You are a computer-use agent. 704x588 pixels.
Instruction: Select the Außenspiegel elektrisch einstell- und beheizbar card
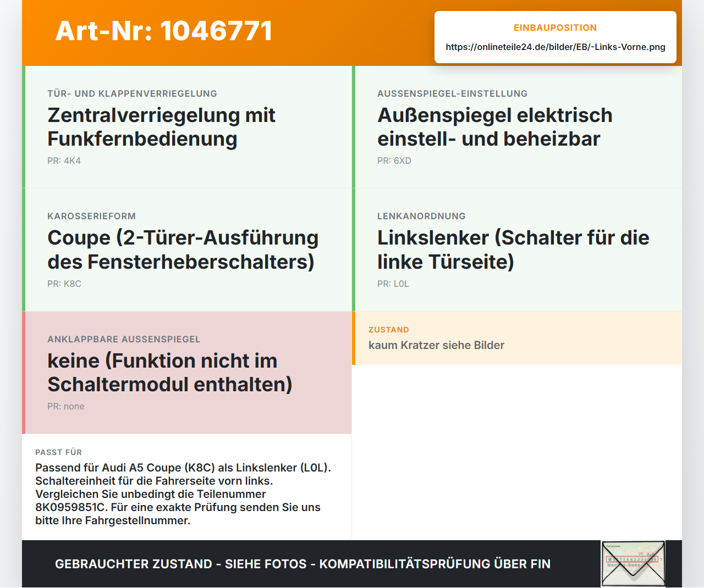517,127
